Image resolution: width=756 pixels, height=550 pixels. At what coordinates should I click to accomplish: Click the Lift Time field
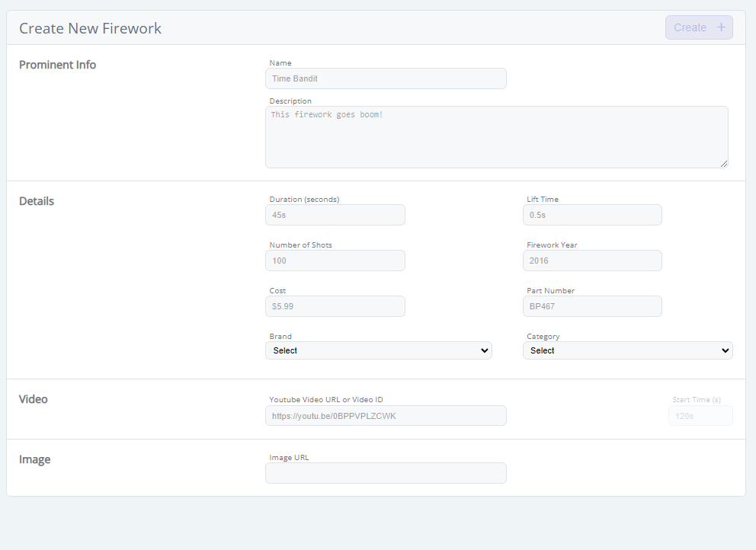tap(592, 215)
